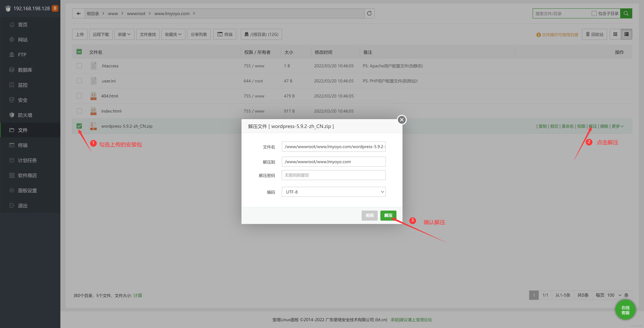644x328 pixels.
Task: Click the wordpress zip archive icon
Action: [x=93, y=126]
